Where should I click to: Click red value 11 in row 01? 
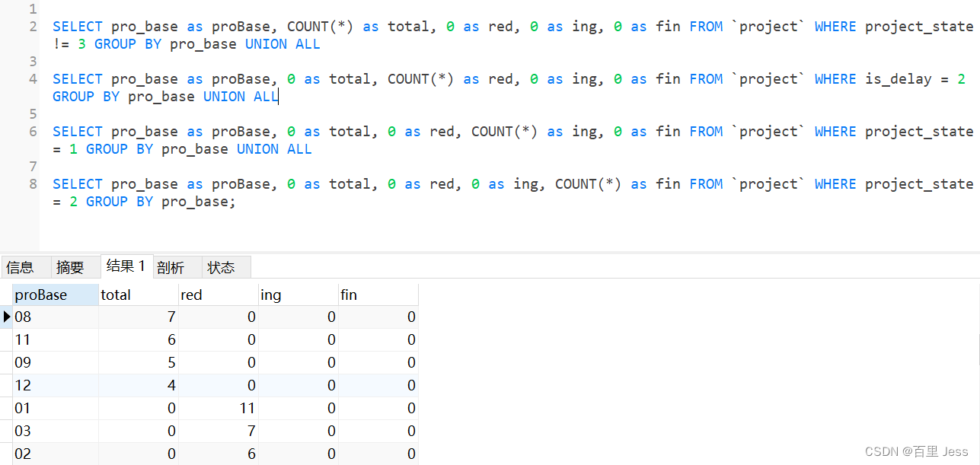coord(219,408)
